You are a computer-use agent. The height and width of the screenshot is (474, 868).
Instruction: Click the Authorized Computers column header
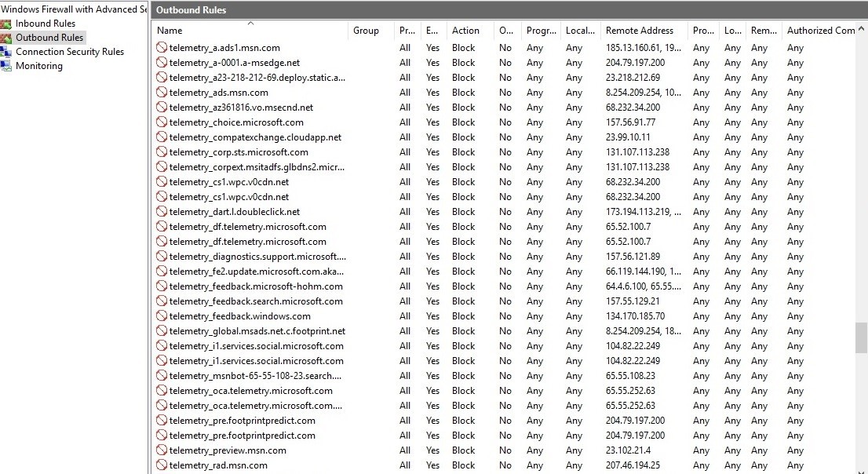pos(820,31)
